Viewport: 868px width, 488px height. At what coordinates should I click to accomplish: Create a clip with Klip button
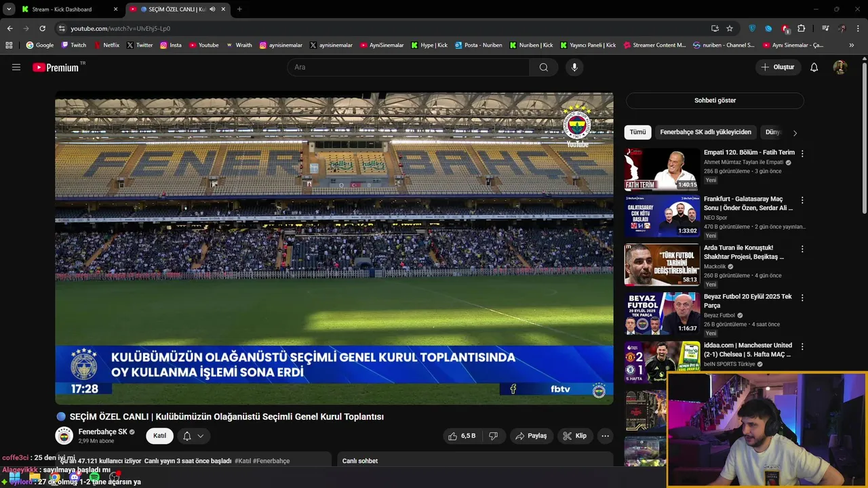[574, 436]
